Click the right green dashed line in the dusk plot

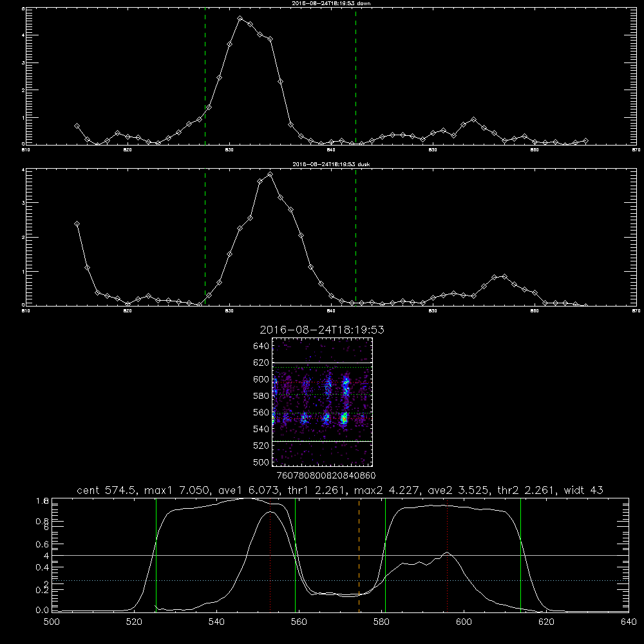(x=355, y=236)
